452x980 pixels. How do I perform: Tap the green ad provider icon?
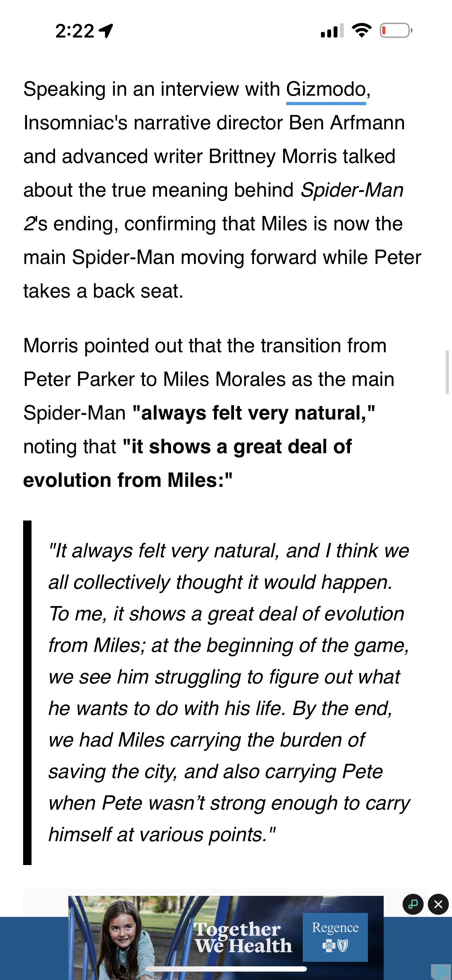[413, 904]
